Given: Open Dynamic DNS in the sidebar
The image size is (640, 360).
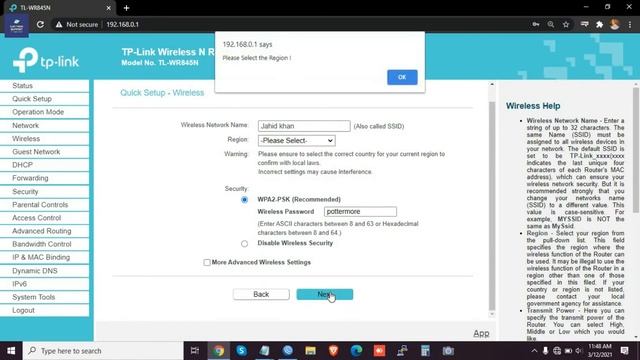Looking at the screenshot, I should [44, 271].
